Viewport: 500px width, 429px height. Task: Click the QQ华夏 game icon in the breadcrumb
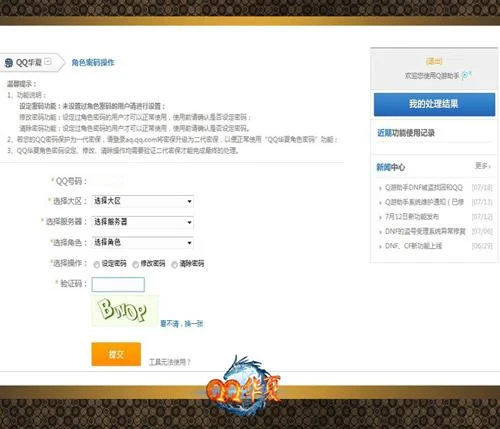9,63
